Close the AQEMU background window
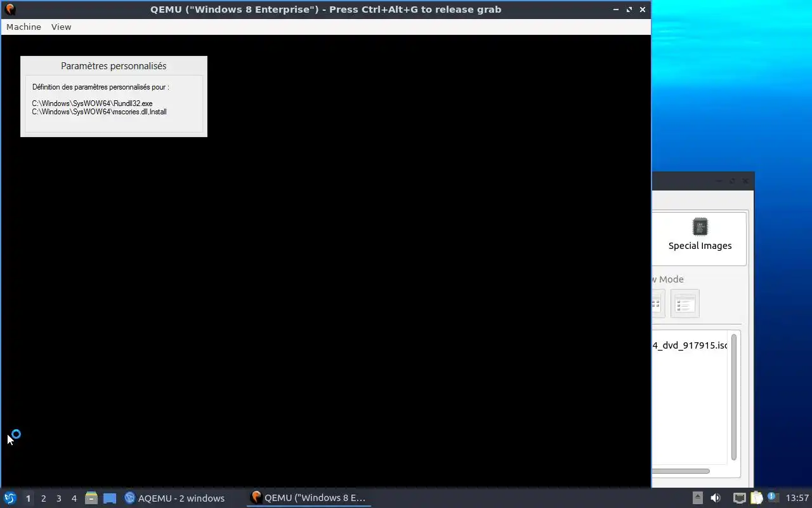The image size is (812, 508). [745, 181]
